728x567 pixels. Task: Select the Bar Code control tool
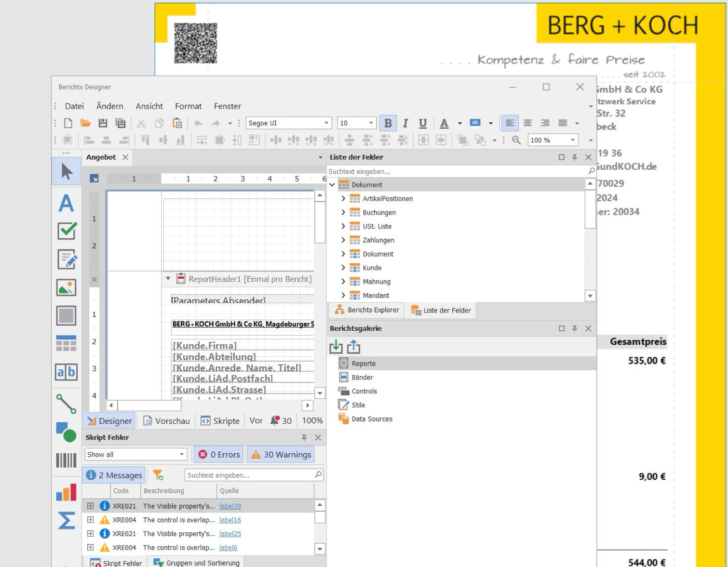coord(67,460)
